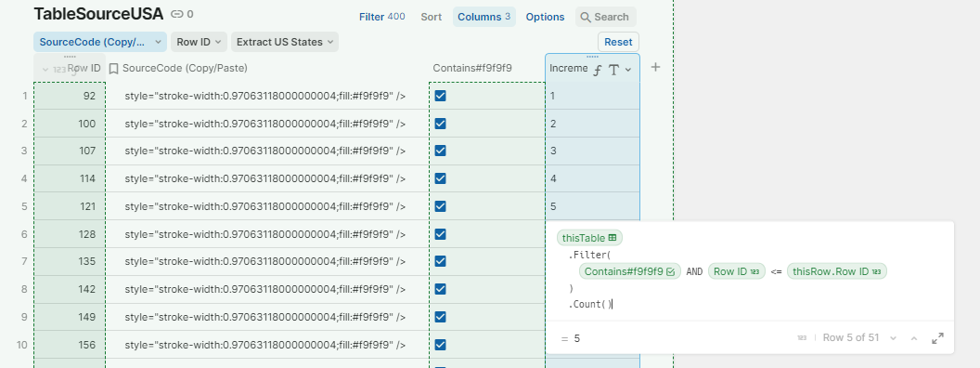980x368 pixels.
Task: Open the Increme column options chevron
Action: 628,70
